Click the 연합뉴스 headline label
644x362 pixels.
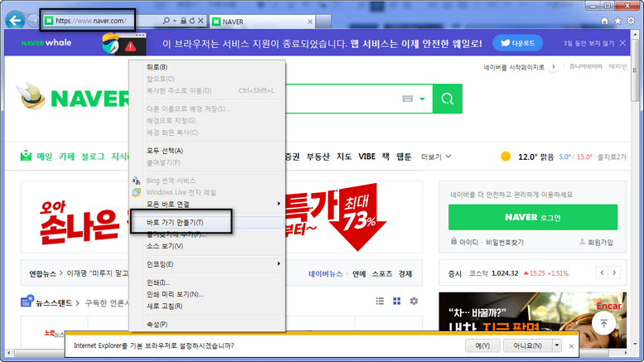[x=42, y=273]
